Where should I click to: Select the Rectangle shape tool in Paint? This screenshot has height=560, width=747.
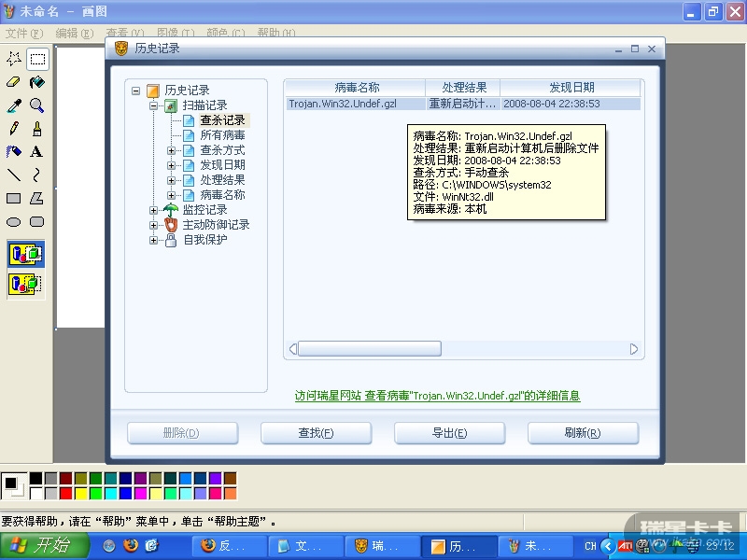point(14,198)
